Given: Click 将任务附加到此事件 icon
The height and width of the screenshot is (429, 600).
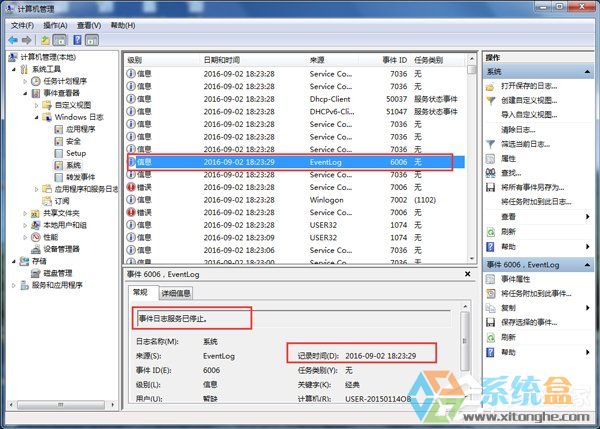Looking at the screenshot, I should coord(491,294).
